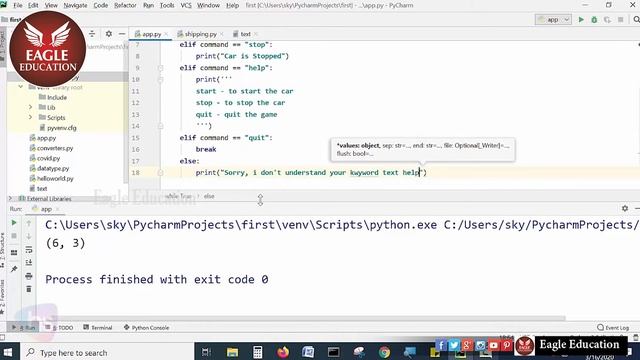Open app.py in project tree

[43, 138]
